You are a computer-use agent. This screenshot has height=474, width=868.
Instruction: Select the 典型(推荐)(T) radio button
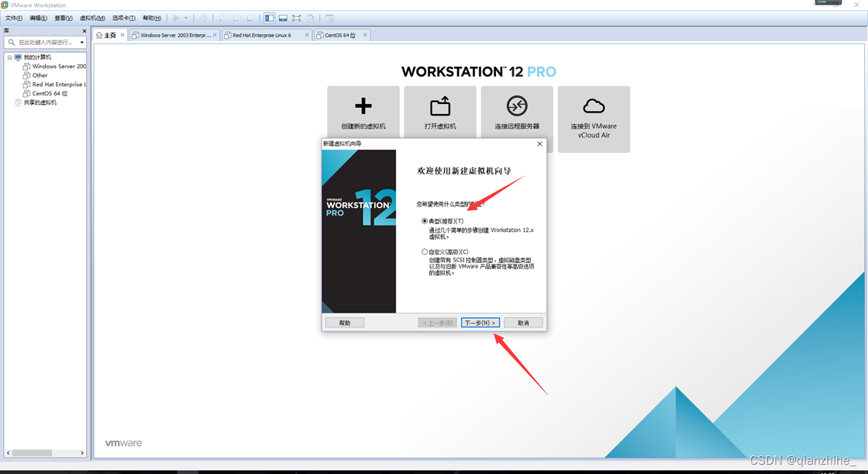(x=425, y=221)
